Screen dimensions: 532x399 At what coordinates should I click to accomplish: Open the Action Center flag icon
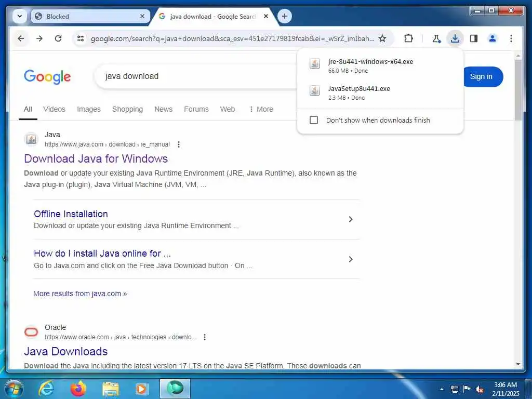pos(467,389)
